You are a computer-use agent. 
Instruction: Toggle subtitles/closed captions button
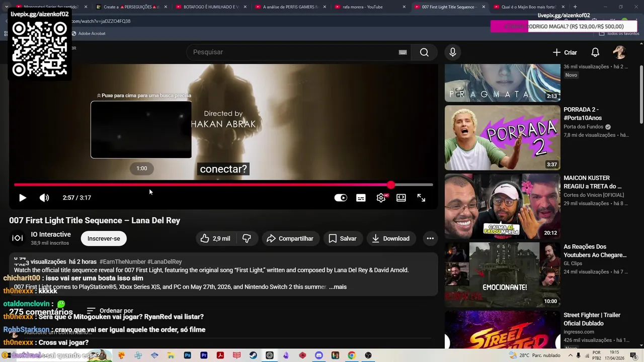click(x=361, y=198)
